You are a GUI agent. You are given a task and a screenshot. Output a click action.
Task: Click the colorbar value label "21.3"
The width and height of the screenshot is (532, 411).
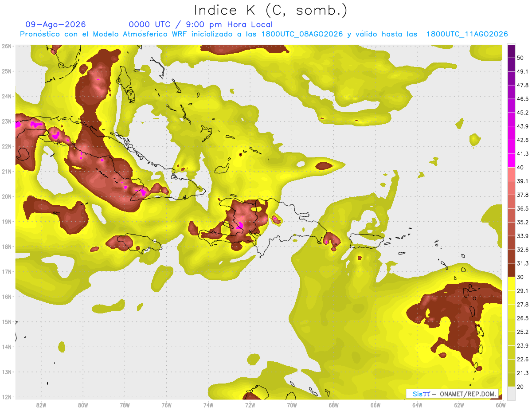[x=523, y=373]
